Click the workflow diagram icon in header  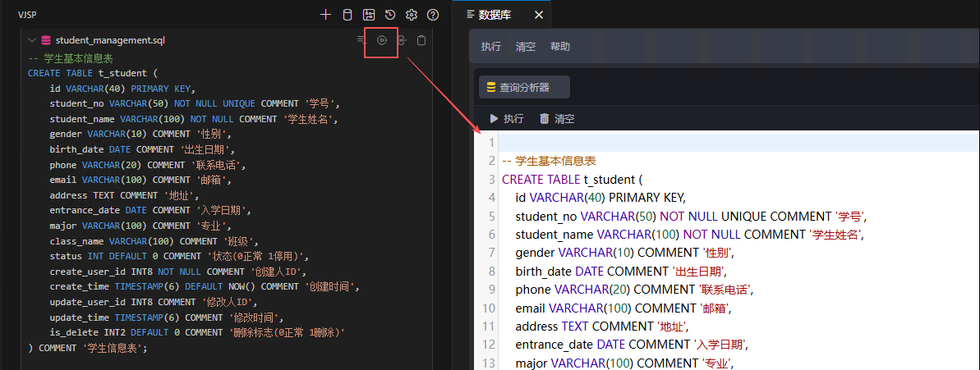pyautogui.click(x=369, y=15)
